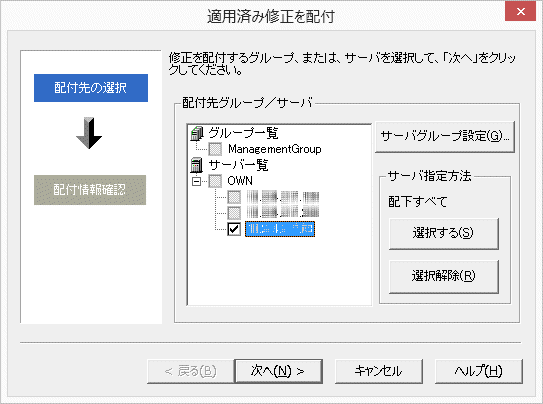This screenshot has width=543, height=404.
Task: Check the ManagementGroup checkbox
Action: coord(215,149)
